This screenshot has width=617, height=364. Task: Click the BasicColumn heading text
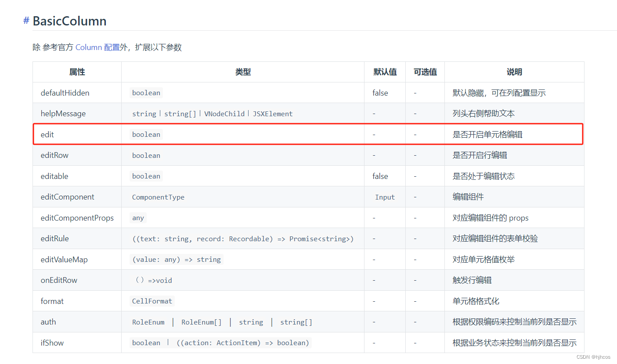pos(69,21)
